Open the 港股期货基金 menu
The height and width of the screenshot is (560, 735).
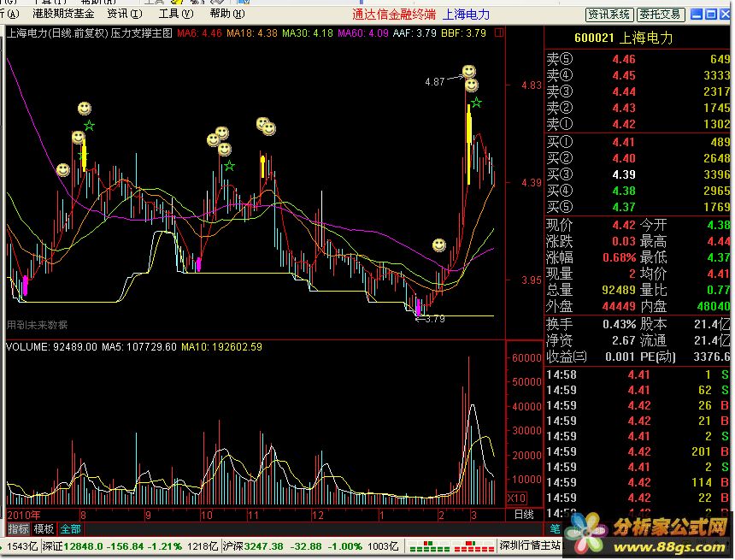62,14
